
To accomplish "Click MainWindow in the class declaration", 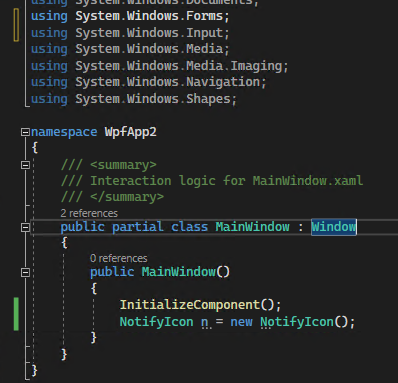I will [x=252, y=227].
